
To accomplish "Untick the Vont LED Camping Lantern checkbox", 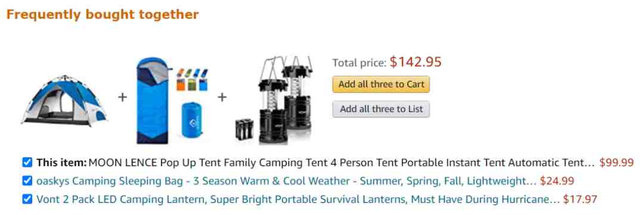I will pyautogui.click(x=27, y=200).
